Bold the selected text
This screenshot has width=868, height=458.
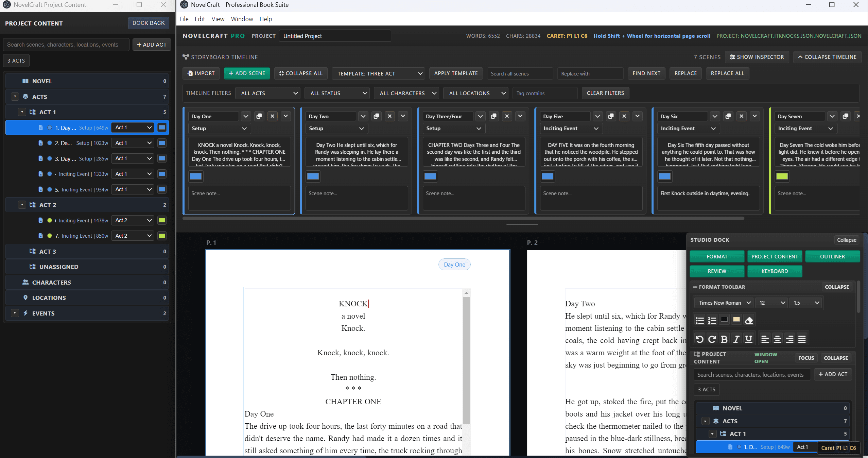pos(724,339)
